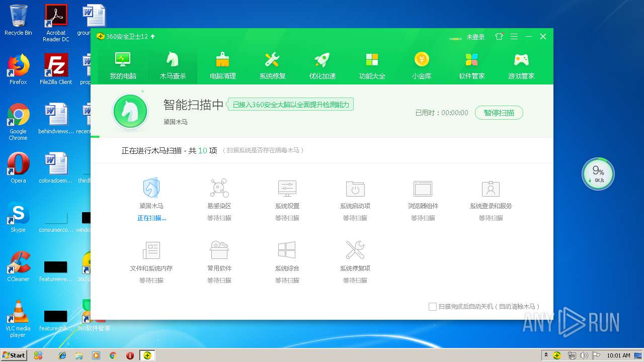Click 未登录 login link
Screen dimensions: 644x362
click(475, 37)
